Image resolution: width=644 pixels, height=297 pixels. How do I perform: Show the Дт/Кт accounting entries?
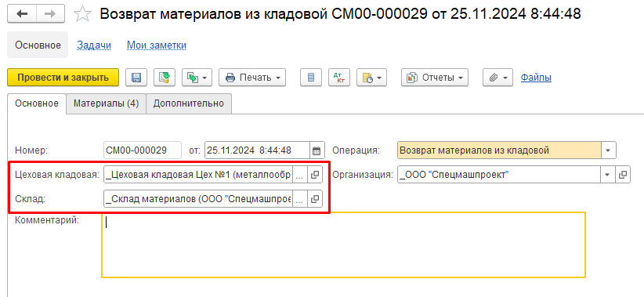[338, 78]
